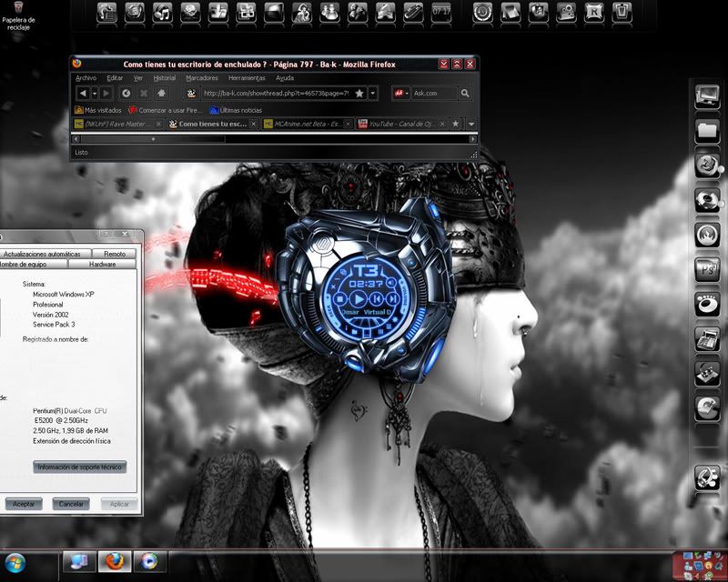This screenshot has width=728, height=582.
Task: Open the flame burner icon in side dock
Action: pos(707,235)
